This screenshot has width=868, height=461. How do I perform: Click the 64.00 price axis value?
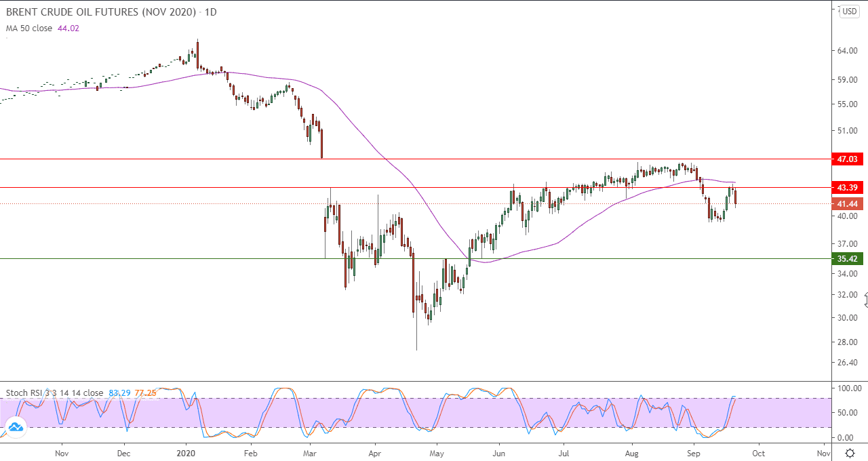[848, 51]
